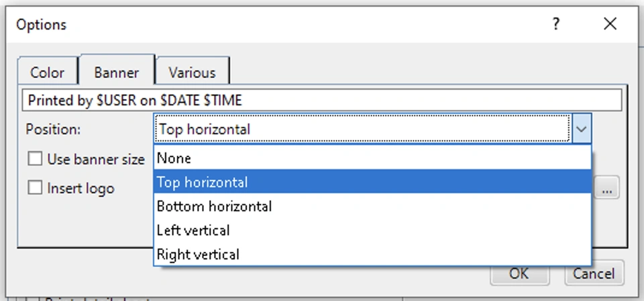
Task: Confirm the dialog with OK
Action: tap(519, 273)
